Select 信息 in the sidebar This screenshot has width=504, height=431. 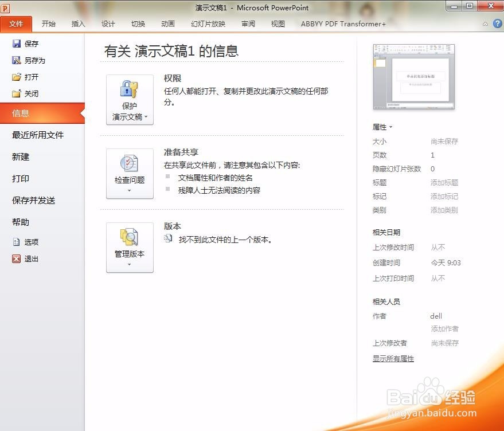click(x=42, y=113)
